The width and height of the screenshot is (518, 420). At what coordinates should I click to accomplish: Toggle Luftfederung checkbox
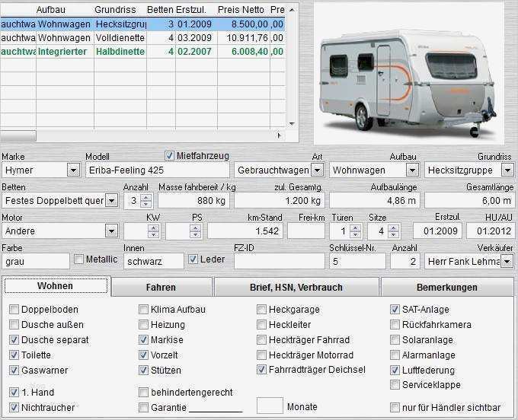[x=395, y=371]
